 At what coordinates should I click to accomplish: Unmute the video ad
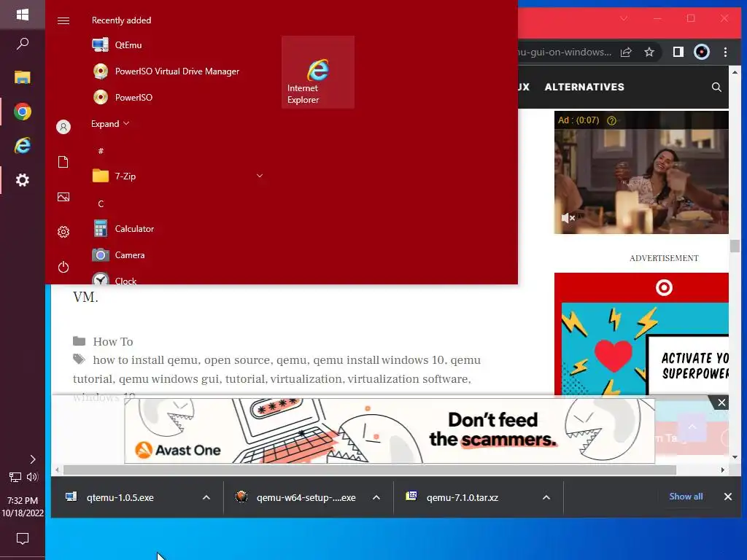[568, 218]
